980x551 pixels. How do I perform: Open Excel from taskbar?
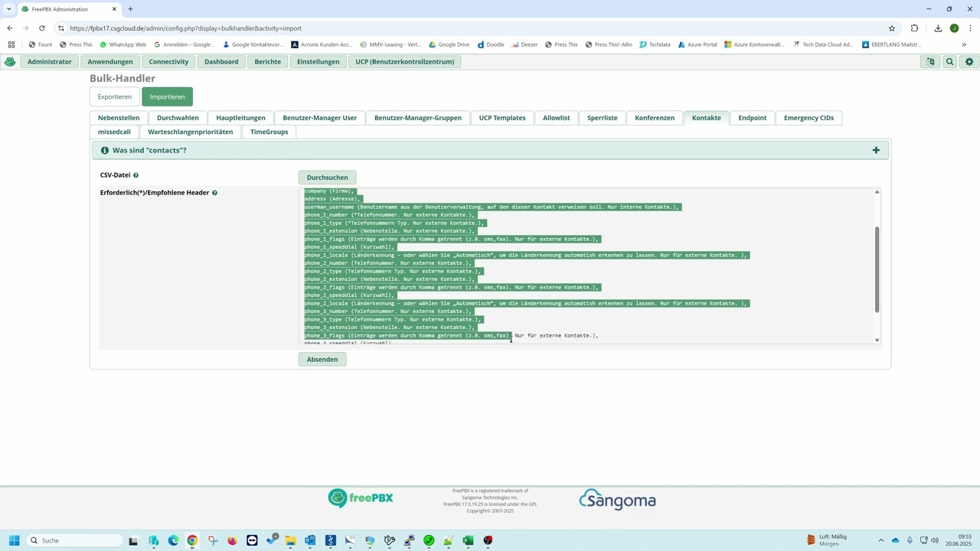468,540
